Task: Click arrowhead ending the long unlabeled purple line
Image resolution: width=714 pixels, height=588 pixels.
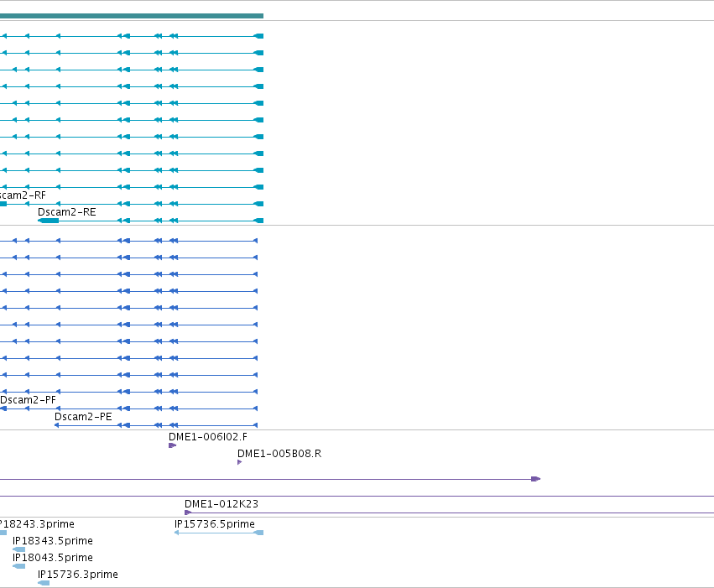Action: pos(536,479)
